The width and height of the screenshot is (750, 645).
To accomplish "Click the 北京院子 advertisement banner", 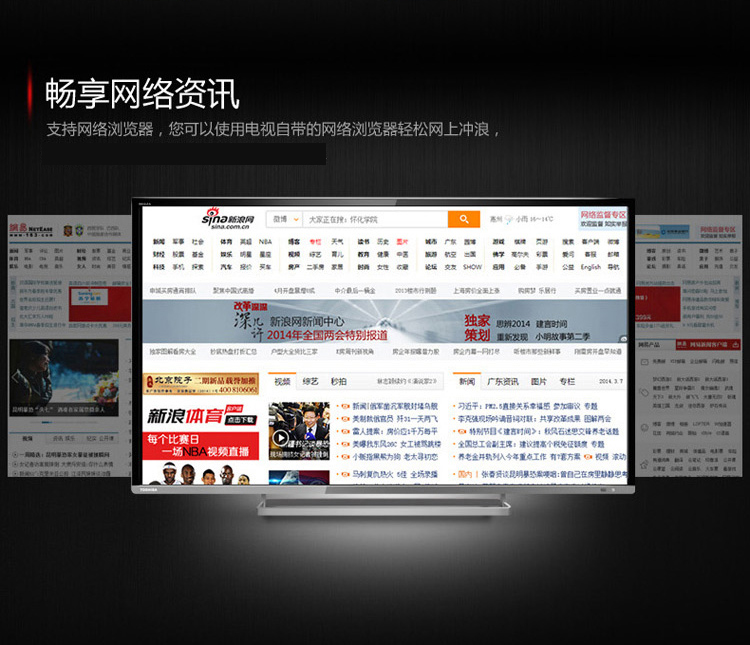I will 200,384.
